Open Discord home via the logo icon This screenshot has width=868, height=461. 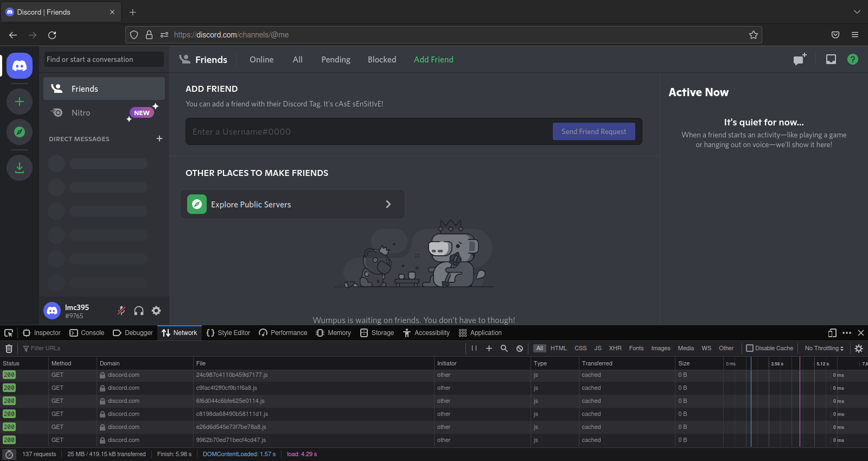pyautogui.click(x=20, y=66)
